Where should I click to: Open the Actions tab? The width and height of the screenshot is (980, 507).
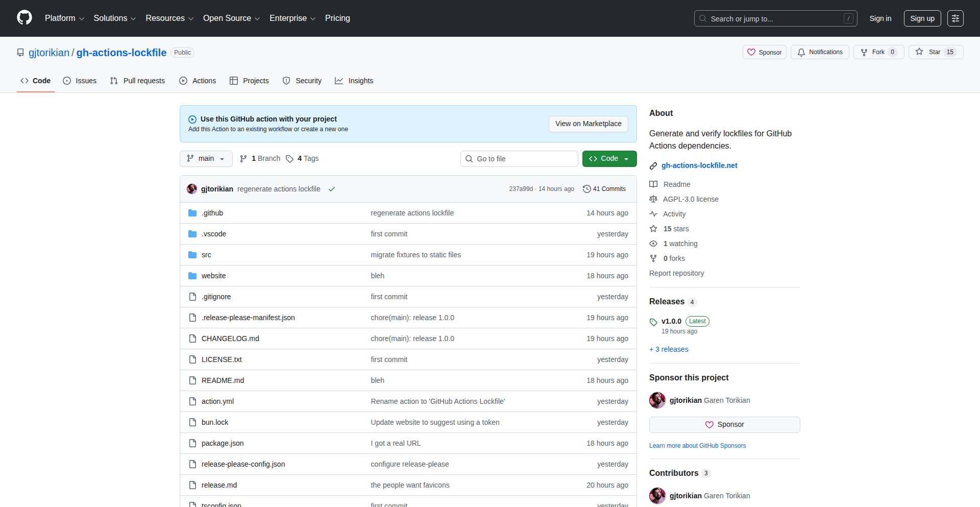pos(198,81)
